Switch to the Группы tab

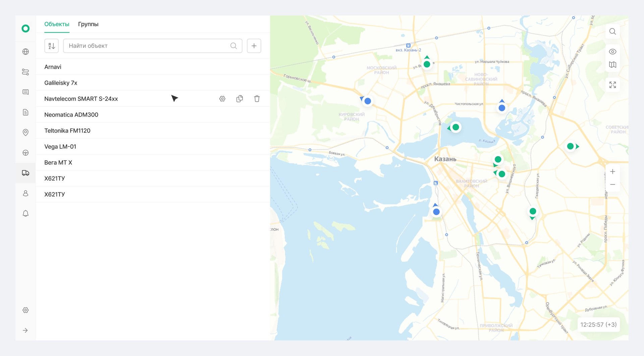coord(88,24)
